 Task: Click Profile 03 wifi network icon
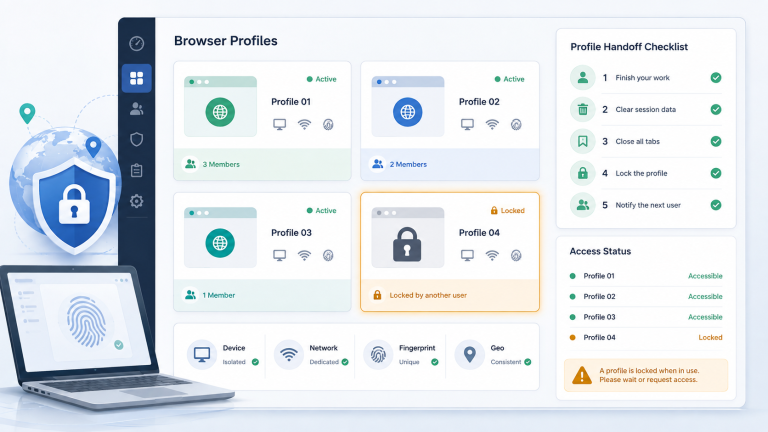click(x=304, y=255)
